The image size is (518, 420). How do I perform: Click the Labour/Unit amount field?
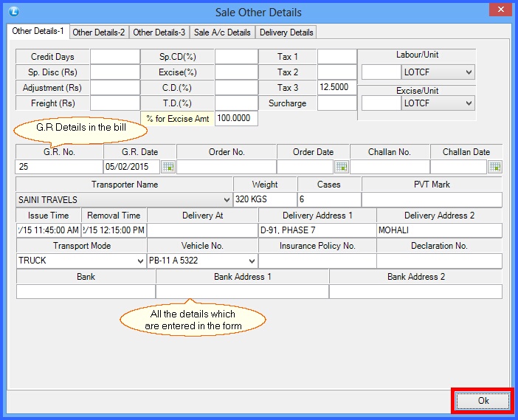point(381,72)
